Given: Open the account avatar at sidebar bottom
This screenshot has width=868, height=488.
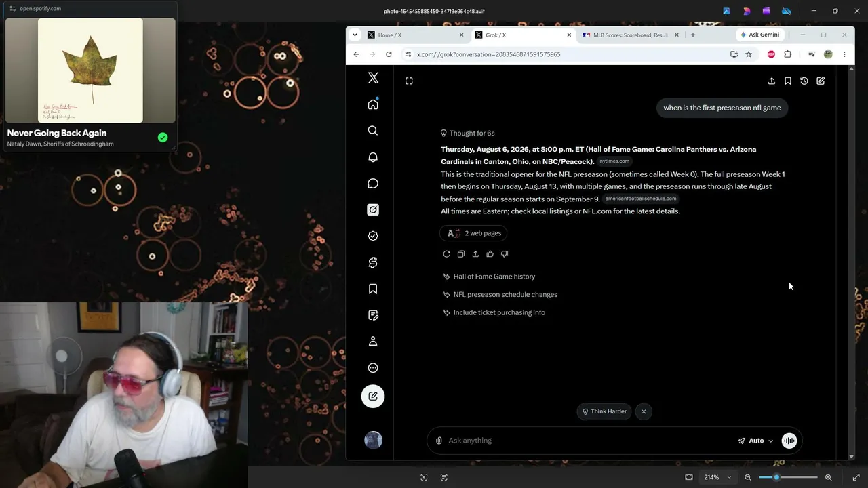Looking at the screenshot, I should pos(373,441).
